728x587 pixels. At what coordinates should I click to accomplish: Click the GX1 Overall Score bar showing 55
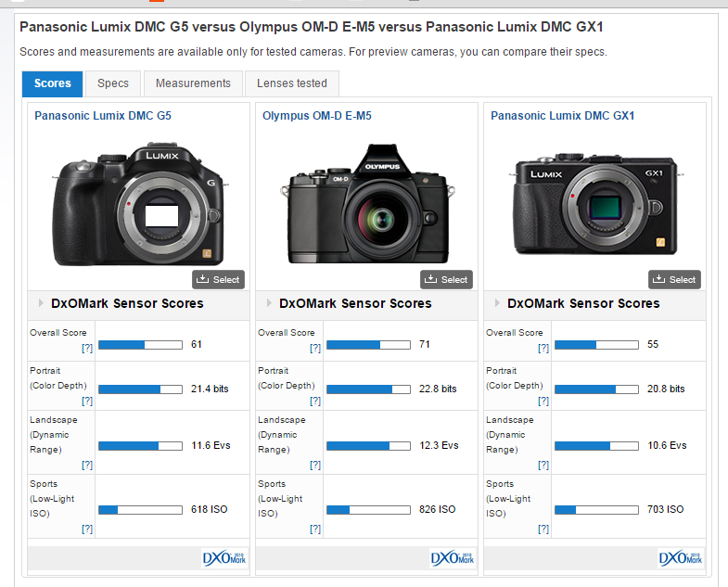(x=596, y=345)
